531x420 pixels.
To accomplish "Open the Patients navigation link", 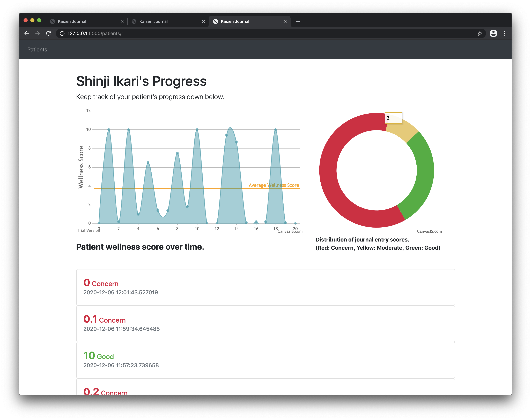I will click(37, 50).
